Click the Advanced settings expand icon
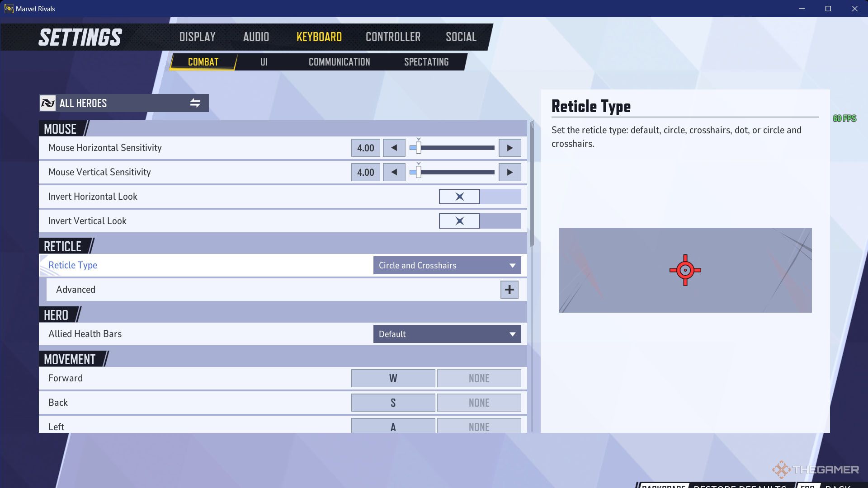The image size is (868, 488). 509,290
